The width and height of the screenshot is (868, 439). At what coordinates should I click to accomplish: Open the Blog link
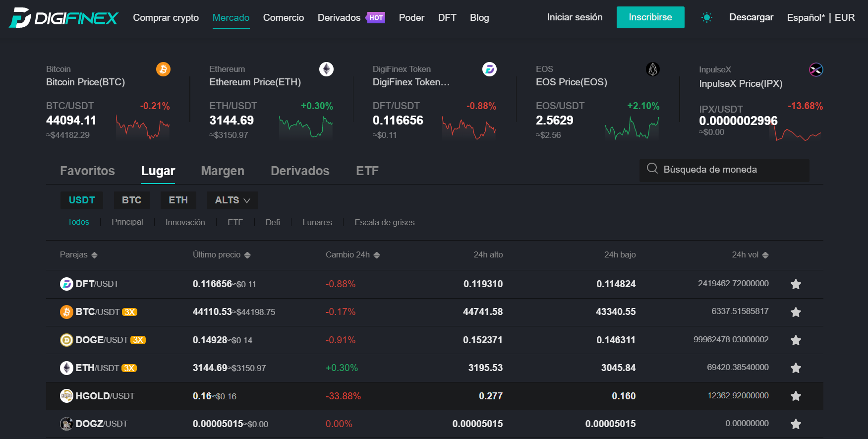(479, 17)
